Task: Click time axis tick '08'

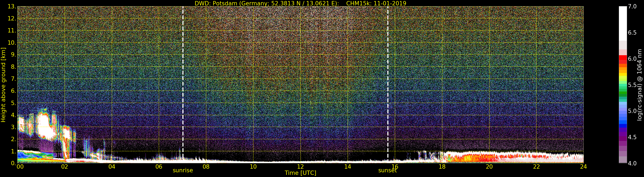Action: coord(206,167)
